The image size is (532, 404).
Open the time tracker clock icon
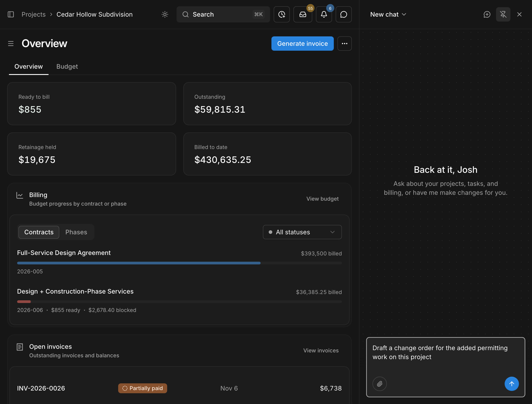[282, 14]
